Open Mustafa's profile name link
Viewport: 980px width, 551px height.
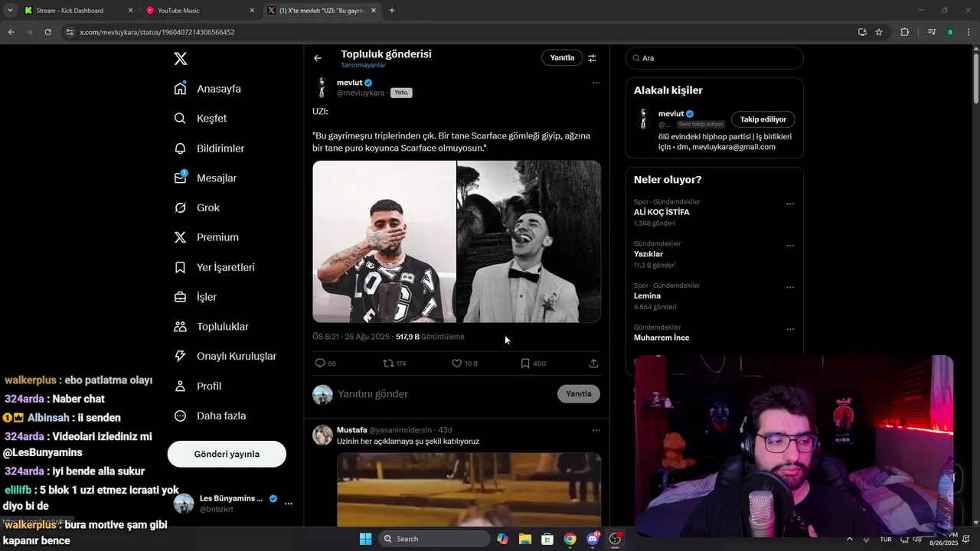pyautogui.click(x=352, y=430)
